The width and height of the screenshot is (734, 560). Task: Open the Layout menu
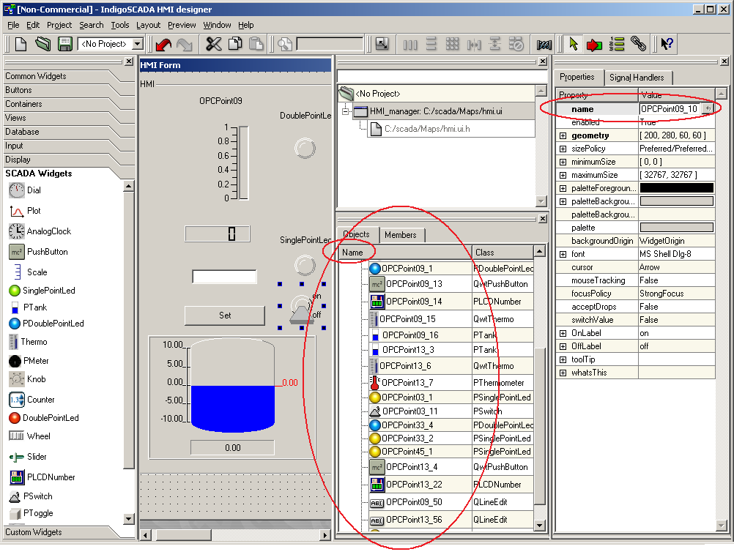(149, 25)
